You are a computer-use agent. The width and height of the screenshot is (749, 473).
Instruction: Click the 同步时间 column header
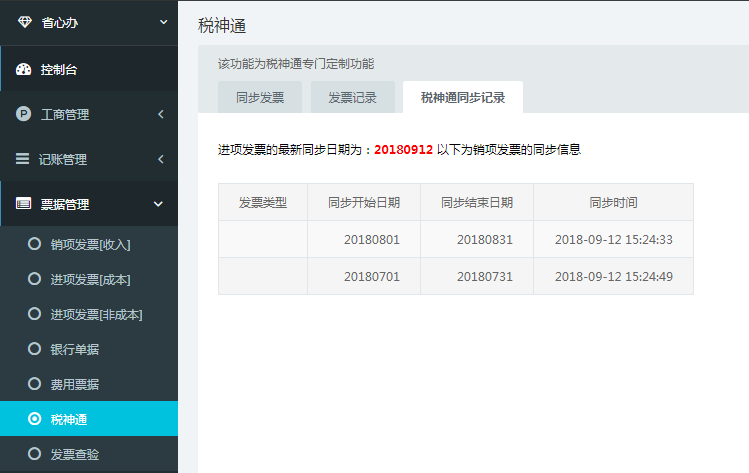[613, 202]
